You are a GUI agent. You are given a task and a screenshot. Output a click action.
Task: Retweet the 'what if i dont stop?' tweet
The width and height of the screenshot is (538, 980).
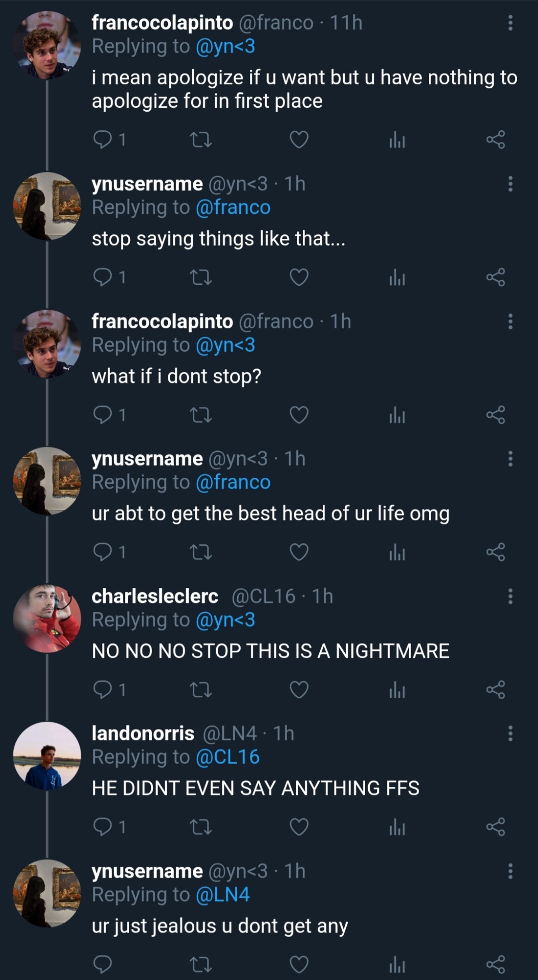coord(200,415)
